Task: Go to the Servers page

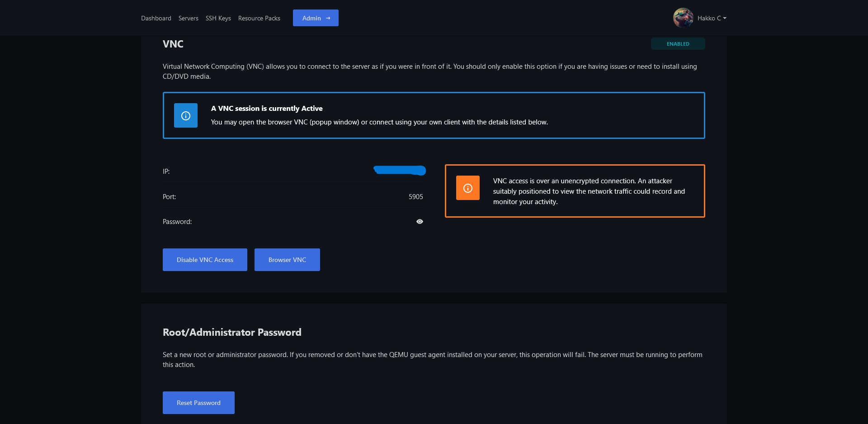Action: point(188,18)
